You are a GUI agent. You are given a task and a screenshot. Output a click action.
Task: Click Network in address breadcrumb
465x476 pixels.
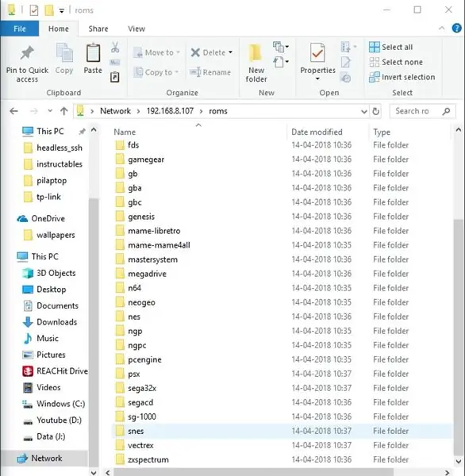point(115,111)
